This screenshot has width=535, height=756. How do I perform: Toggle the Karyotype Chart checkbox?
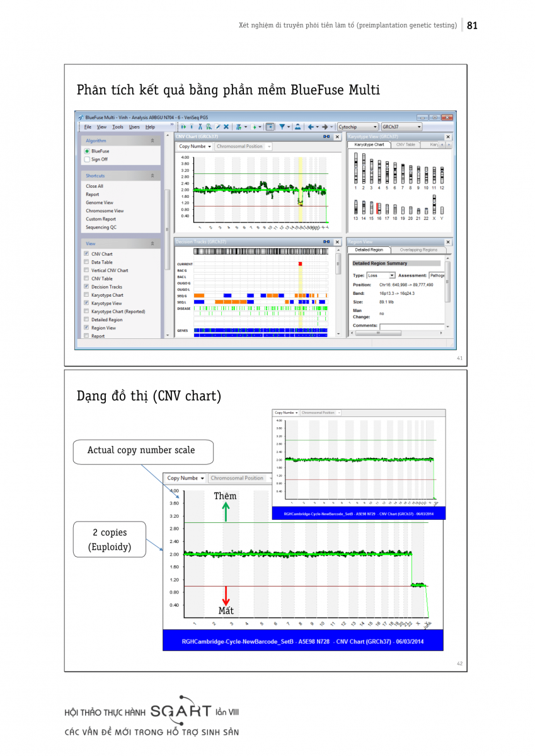[x=86, y=295]
